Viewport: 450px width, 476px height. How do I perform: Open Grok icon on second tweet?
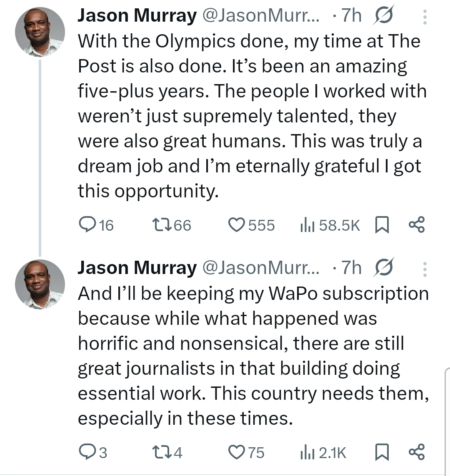383,268
